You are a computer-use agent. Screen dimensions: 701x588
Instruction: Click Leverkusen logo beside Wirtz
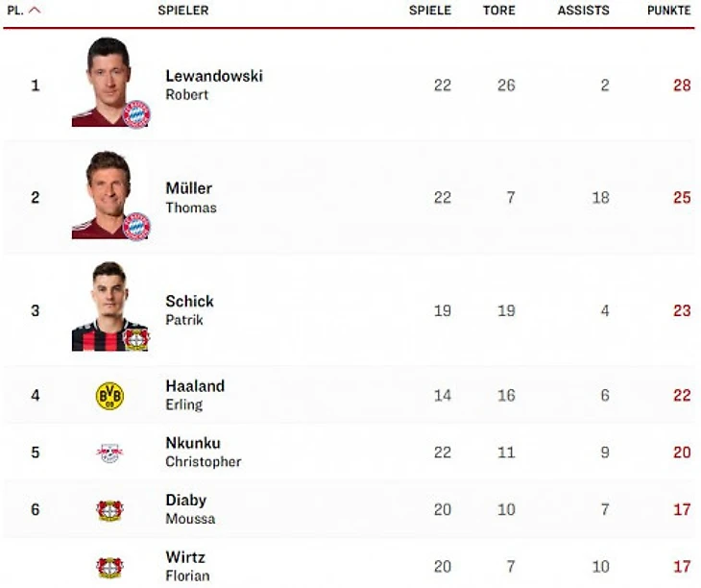(109, 567)
